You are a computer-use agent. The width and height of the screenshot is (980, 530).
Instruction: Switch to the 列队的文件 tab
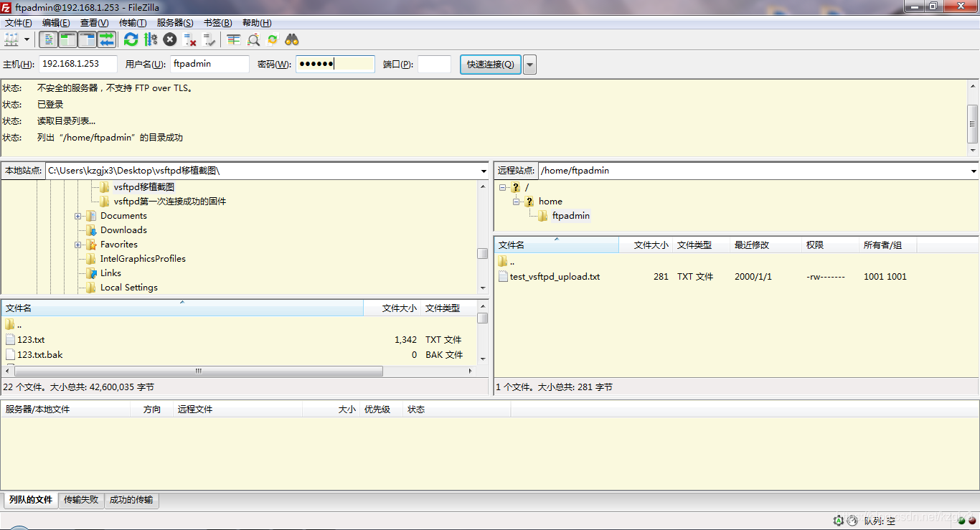(31, 500)
